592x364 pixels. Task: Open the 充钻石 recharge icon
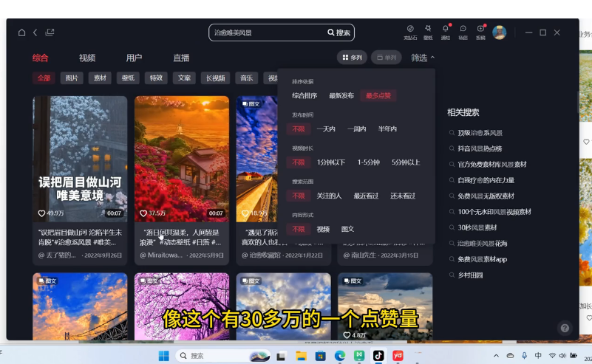pyautogui.click(x=410, y=32)
